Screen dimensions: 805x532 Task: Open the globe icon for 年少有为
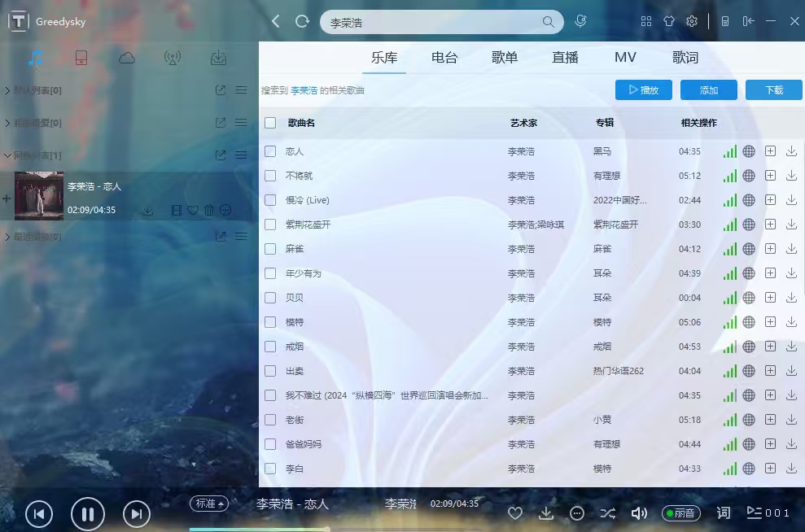[749, 273]
